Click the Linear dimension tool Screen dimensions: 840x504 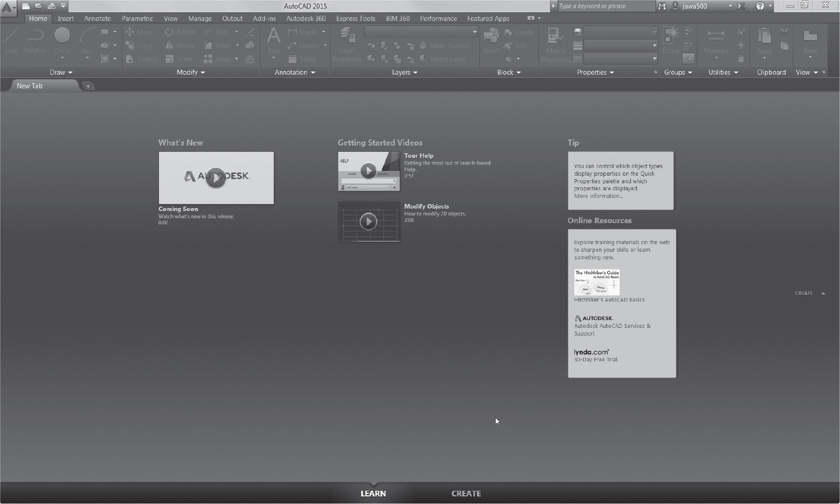pyautogui.click(x=303, y=32)
